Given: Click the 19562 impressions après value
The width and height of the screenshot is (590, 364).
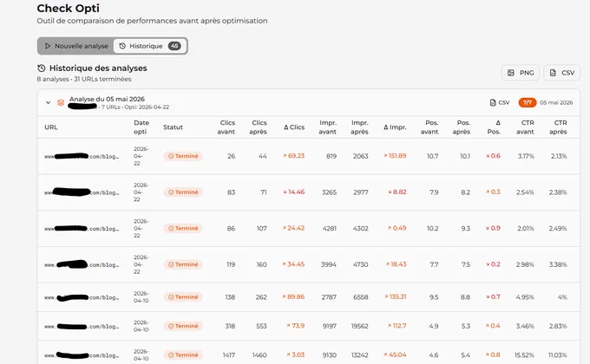Looking at the screenshot, I should [360, 326].
